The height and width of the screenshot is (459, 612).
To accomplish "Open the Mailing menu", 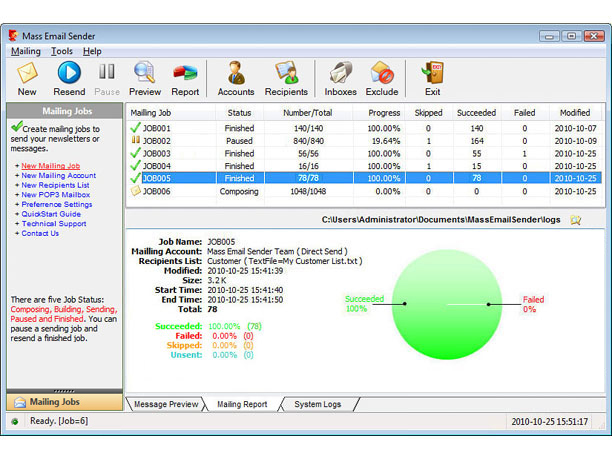I will [x=26, y=52].
